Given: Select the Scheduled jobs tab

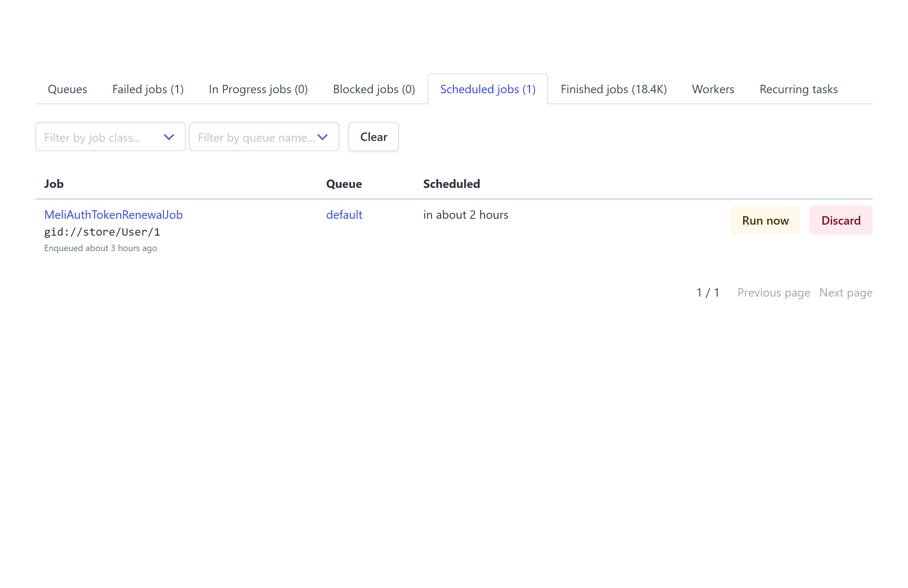Looking at the screenshot, I should pyautogui.click(x=487, y=89).
